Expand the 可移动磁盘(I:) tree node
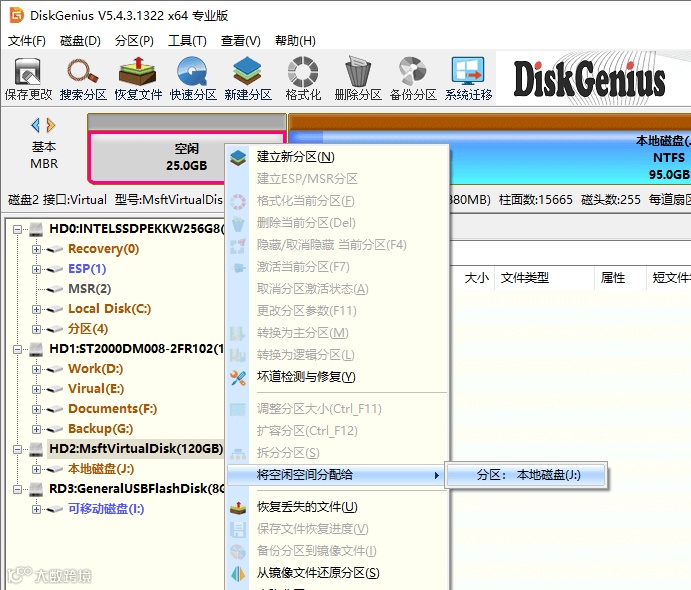691x590 pixels. point(36,509)
